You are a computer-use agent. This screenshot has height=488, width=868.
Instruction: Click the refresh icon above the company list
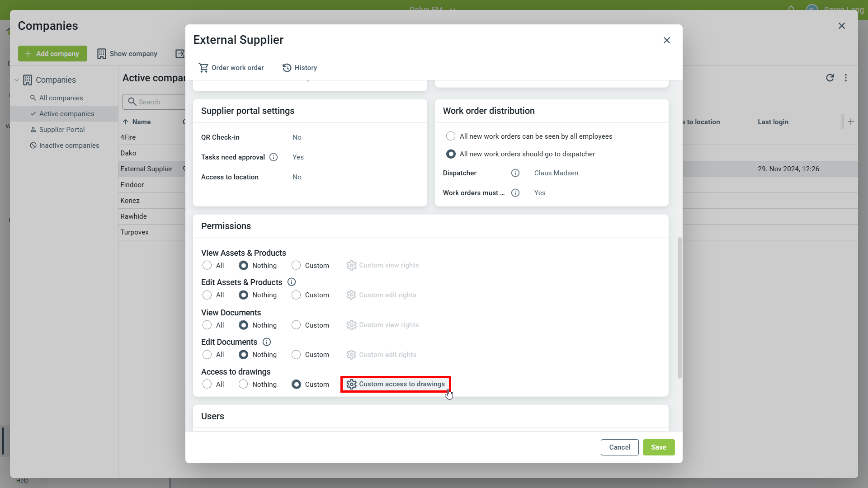[x=830, y=78]
